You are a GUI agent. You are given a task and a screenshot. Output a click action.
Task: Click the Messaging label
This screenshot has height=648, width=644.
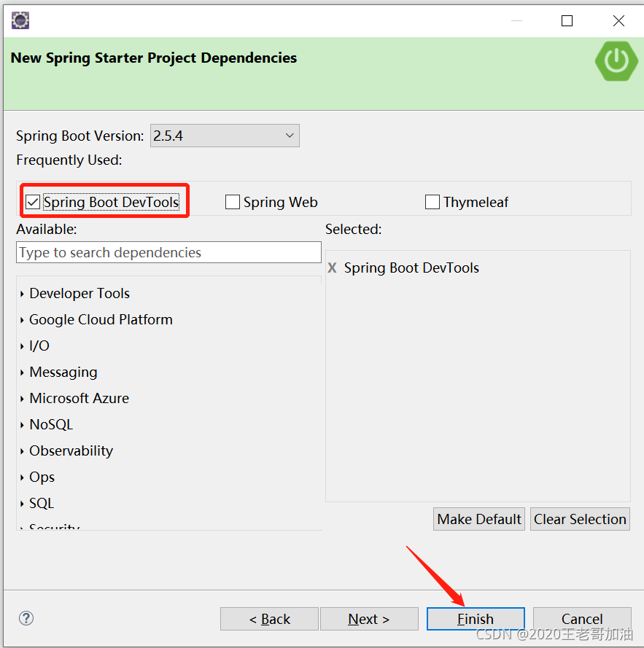pyautogui.click(x=63, y=372)
